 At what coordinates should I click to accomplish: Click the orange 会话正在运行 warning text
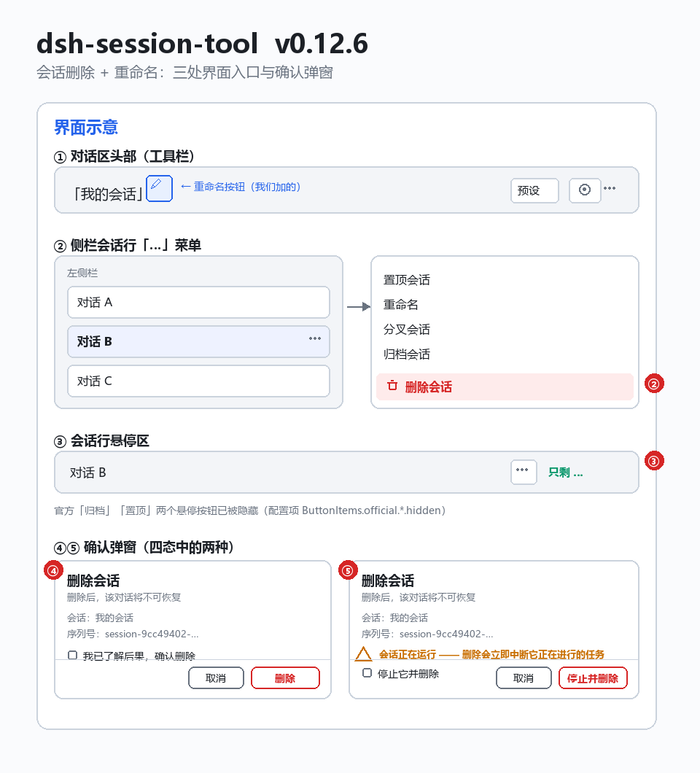click(491, 654)
